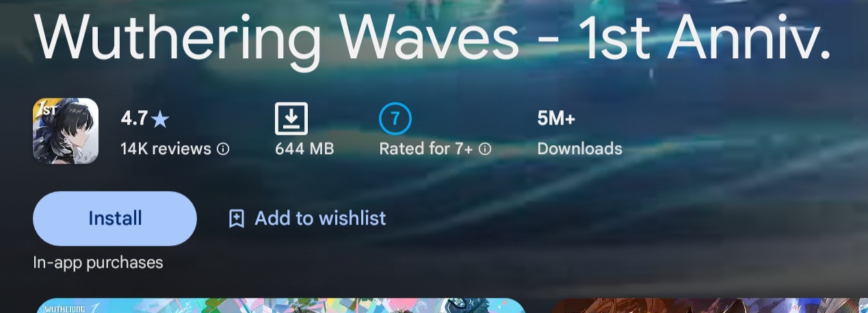Click the 4.7 rating value

coord(134,119)
